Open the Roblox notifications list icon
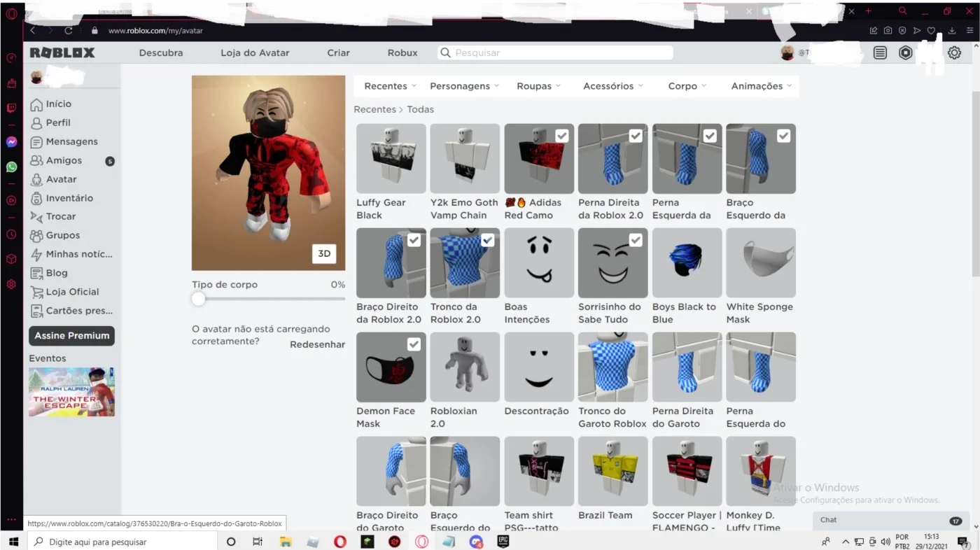980x550 pixels. (x=881, y=52)
